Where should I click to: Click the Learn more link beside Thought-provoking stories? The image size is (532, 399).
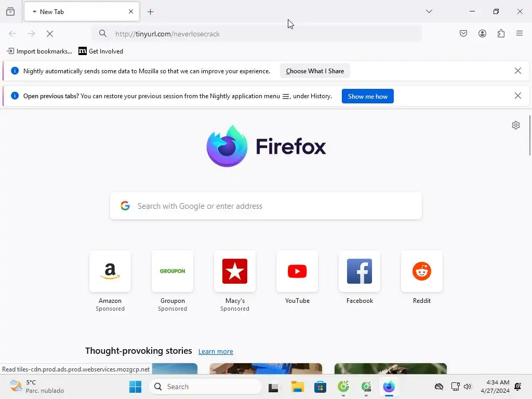click(216, 352)
